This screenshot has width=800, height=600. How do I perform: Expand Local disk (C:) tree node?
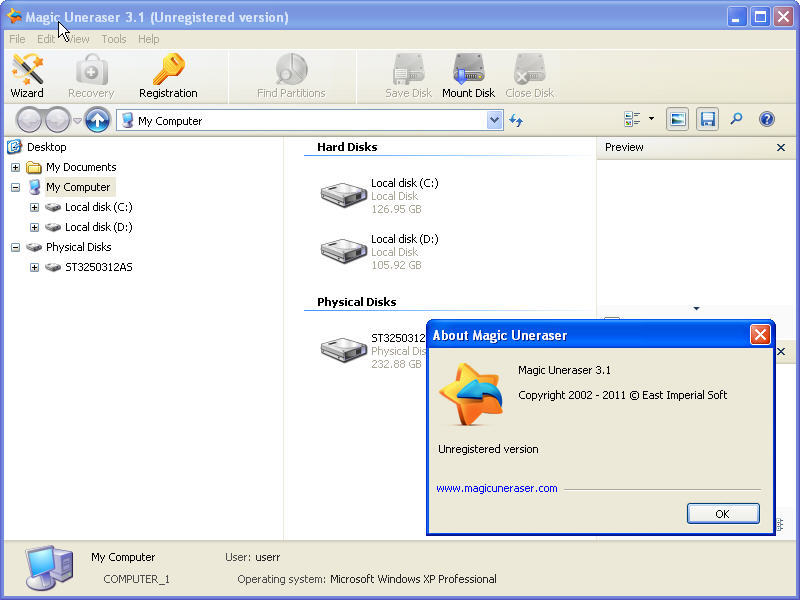tap(34, 207)
